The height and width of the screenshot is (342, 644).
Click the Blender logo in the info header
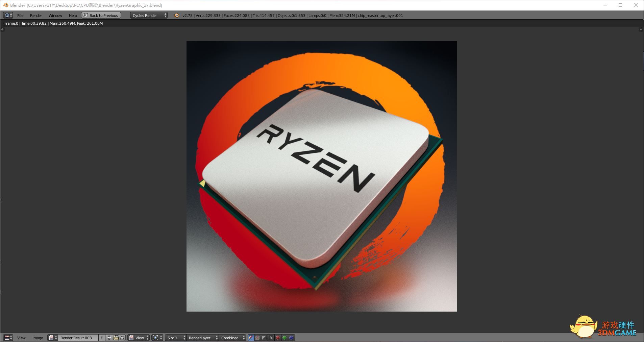176,15
